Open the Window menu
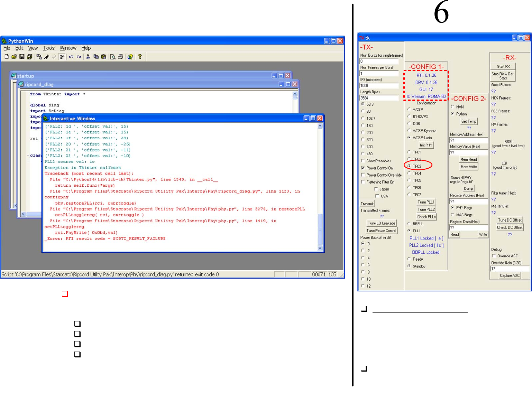The width and height of the screenshot is (532, 402). point(68,48)
